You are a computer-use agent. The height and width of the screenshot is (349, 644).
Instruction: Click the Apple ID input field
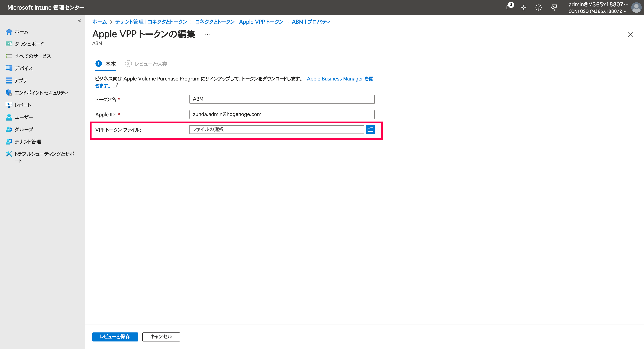(282, 114)
